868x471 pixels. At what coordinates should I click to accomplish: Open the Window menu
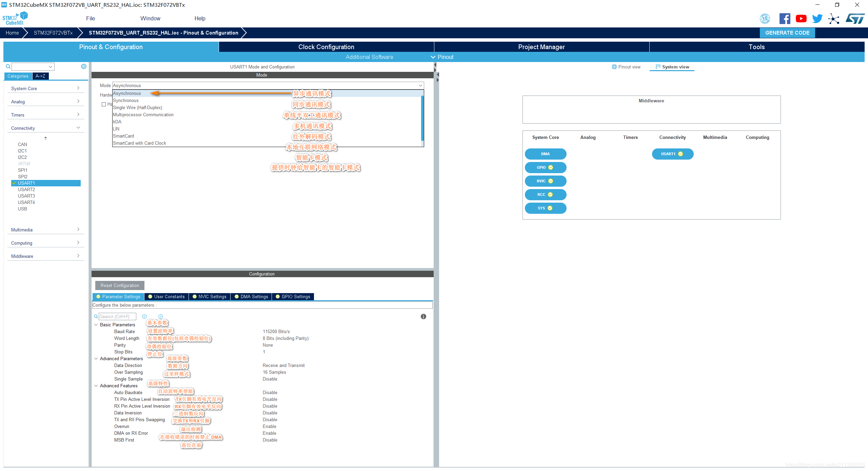[x=150, y=18]
